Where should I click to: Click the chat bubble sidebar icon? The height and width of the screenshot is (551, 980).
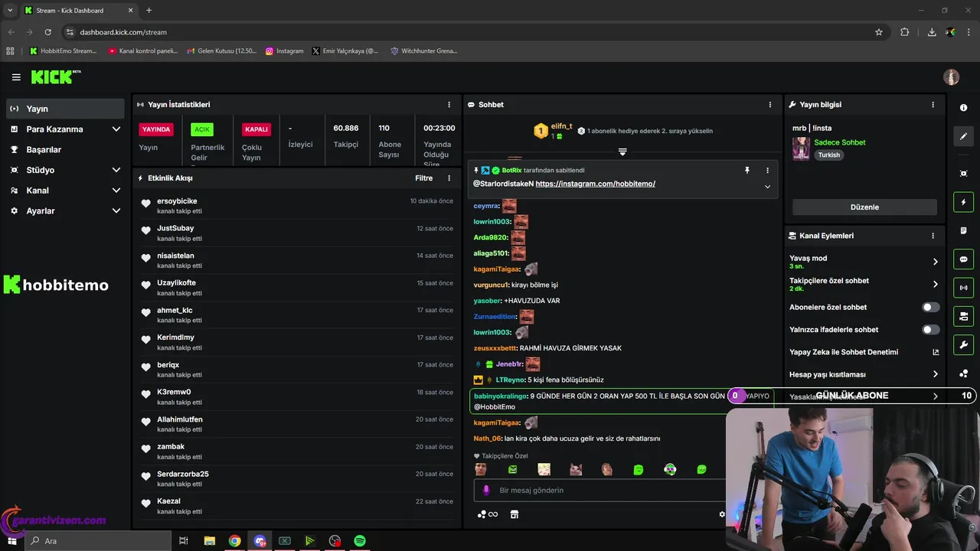(x=963, y=259)
